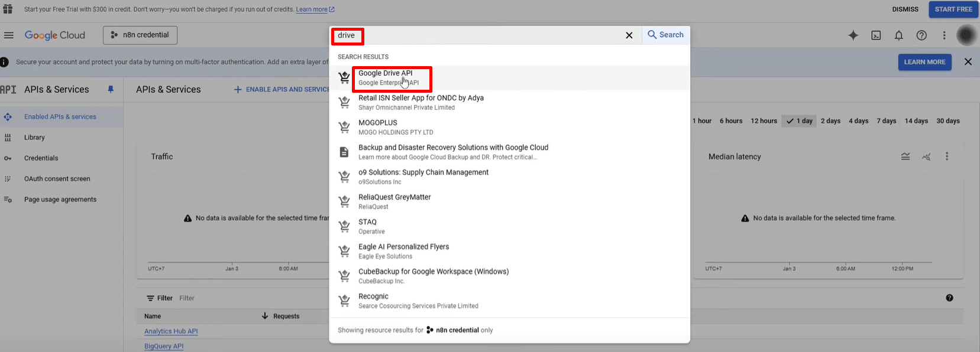Select the 12 hours time range
Viewport: 980px width, 352px height.
[x=764, y=121]
